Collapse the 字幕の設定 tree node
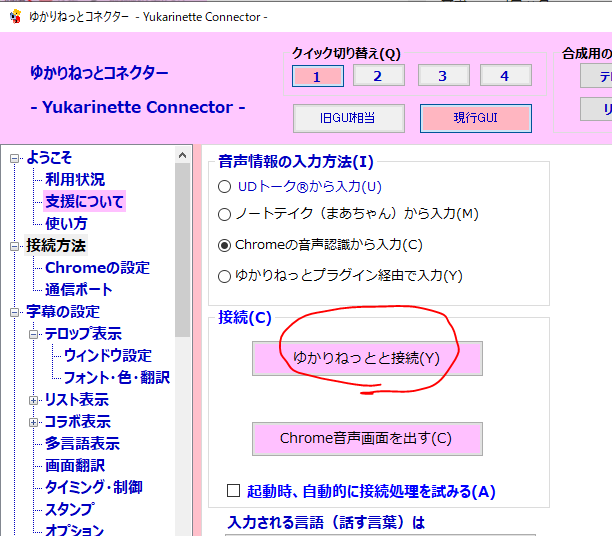Screen dimensions: 612x536 coord(14,312)
